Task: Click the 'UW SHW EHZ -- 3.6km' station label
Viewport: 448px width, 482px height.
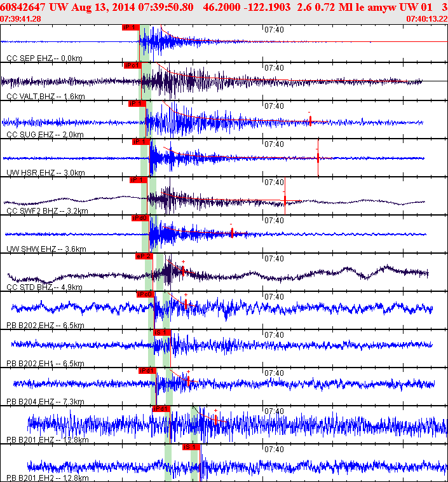Action: pos(46,249)
